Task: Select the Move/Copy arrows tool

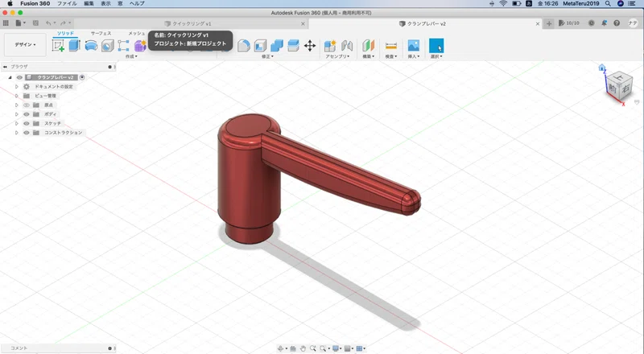Action: (310, 46)
